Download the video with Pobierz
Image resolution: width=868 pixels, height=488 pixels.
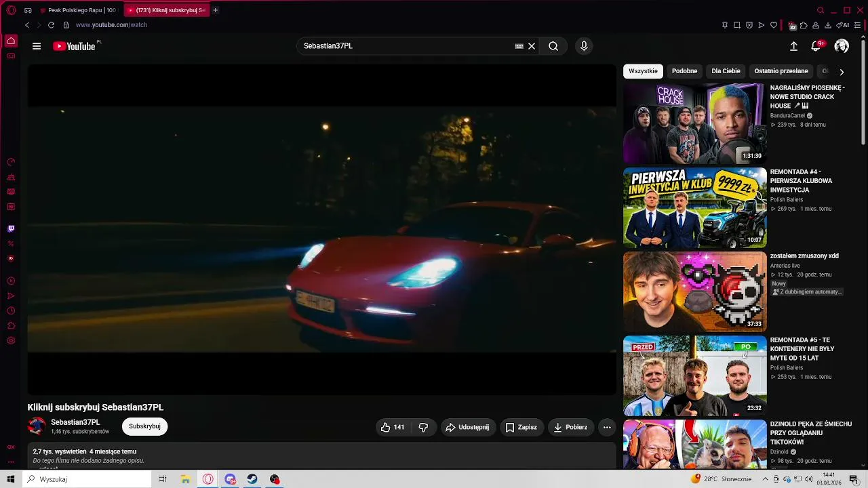pyautogui.click(x=570, y=427)
